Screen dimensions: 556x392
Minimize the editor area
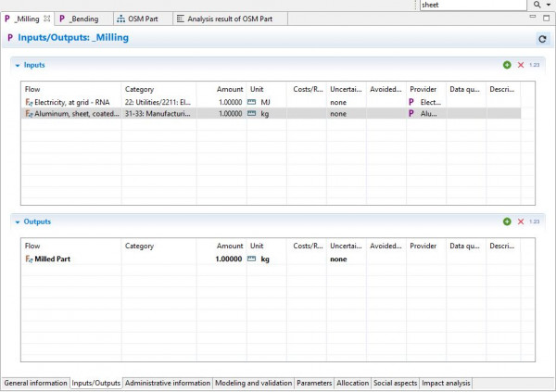[x=532, y=17]
